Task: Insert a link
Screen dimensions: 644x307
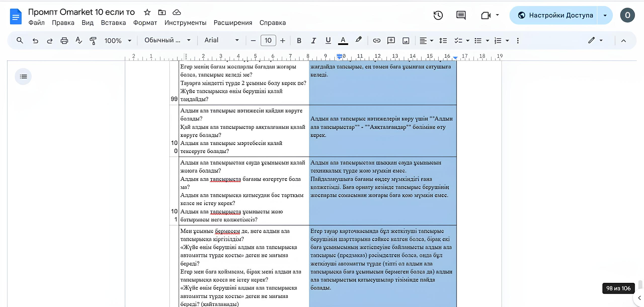Action: (x=377, y=41)
